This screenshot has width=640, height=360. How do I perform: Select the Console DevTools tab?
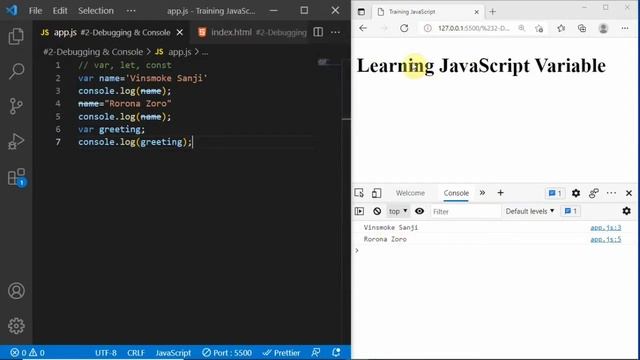click(x=456, y=193)
